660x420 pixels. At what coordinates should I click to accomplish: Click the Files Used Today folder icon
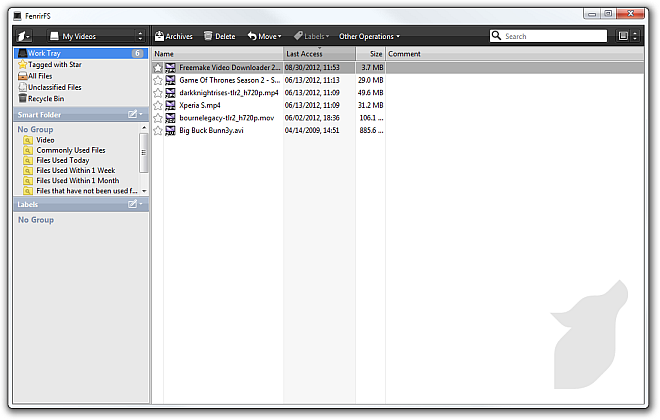28,160
